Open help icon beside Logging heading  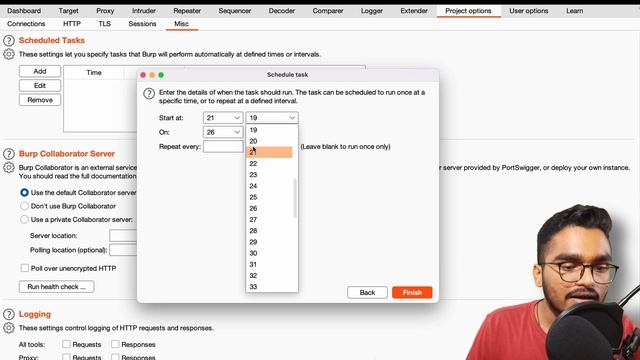(x=9, y=314)
